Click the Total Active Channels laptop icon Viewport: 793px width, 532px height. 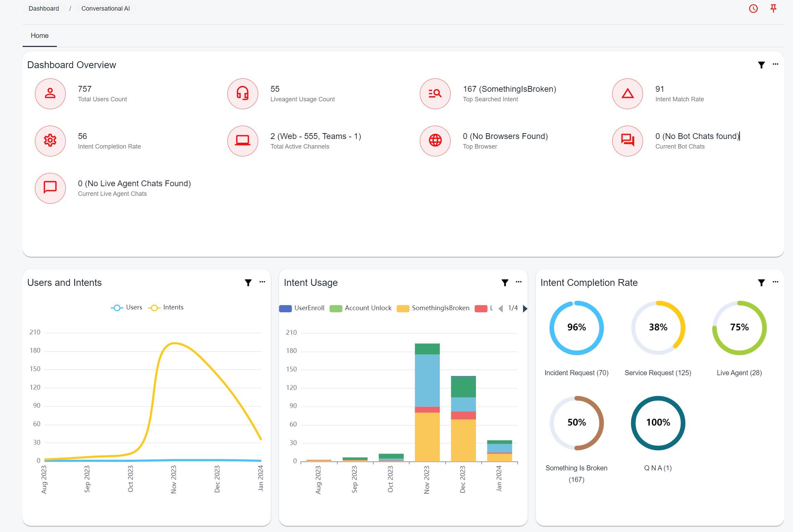[243, 141]
